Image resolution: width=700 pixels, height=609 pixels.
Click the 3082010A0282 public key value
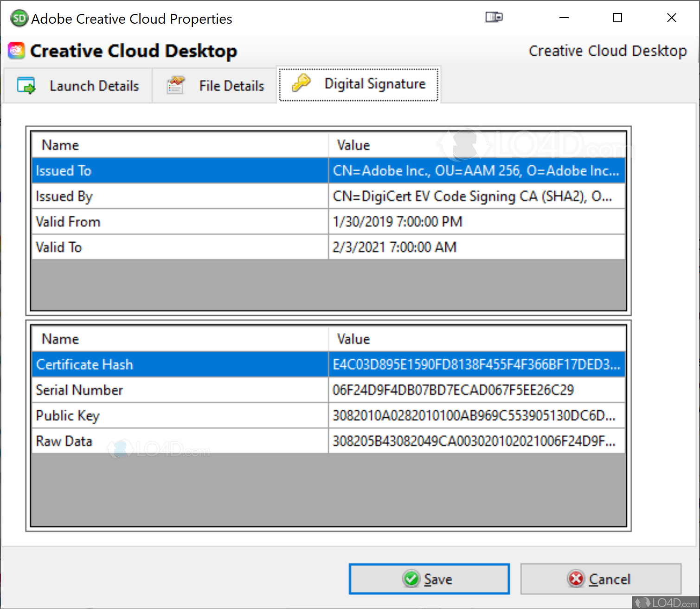pos(477,415)
